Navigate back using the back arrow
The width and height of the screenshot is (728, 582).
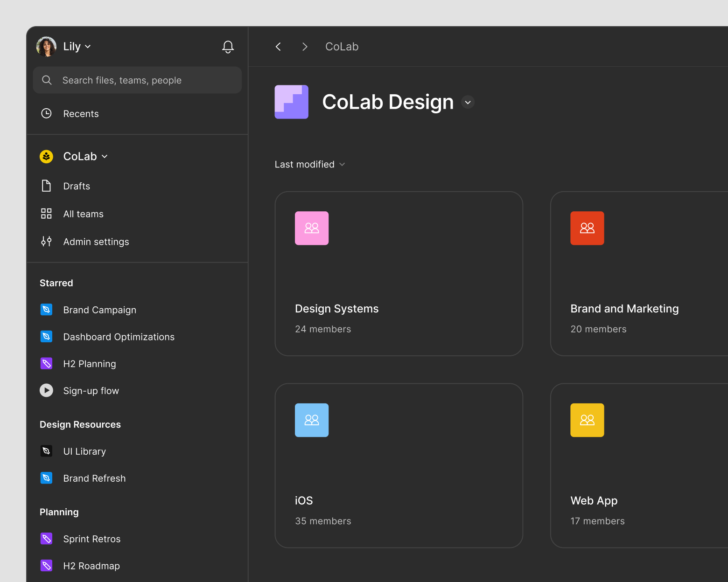(278, 47)
